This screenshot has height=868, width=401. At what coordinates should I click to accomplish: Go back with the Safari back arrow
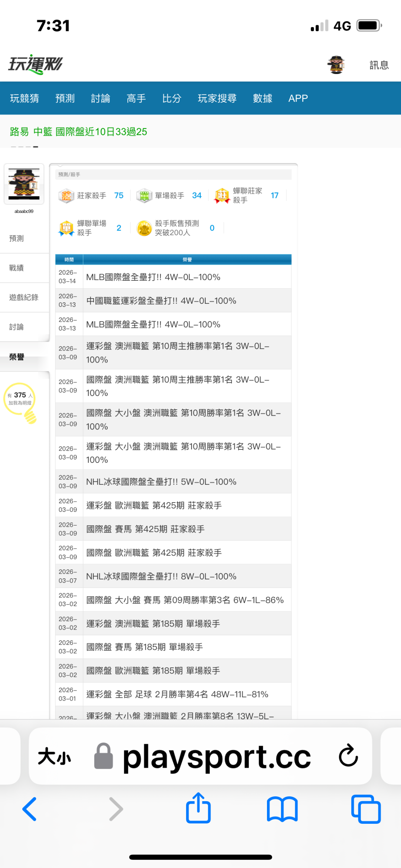29,809
